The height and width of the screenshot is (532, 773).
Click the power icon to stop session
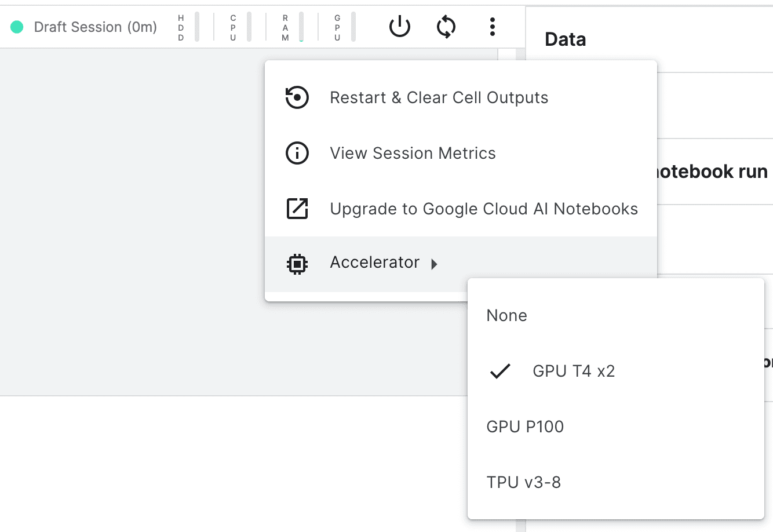(x=400, y=27)
